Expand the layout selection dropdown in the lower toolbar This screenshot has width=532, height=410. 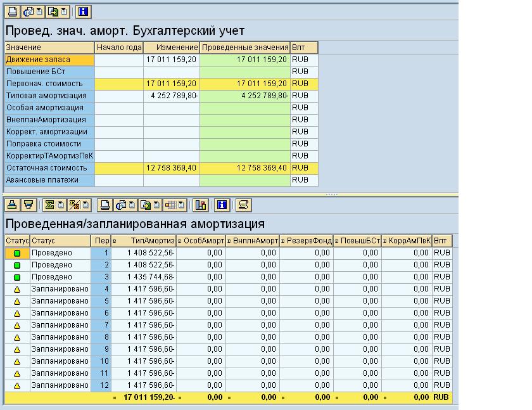182,205
